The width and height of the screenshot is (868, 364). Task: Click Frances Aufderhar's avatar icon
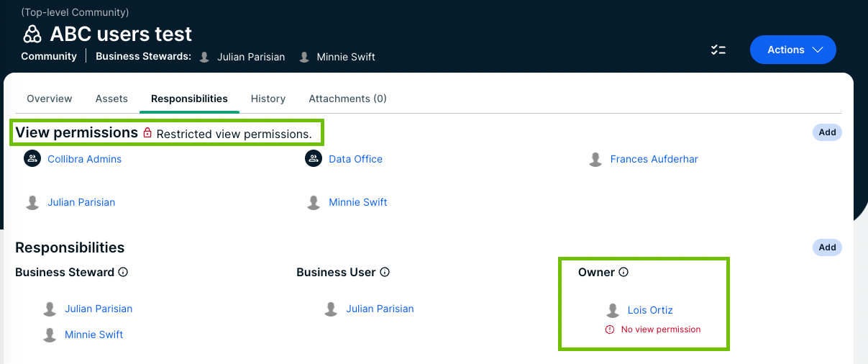coord(595,159)
